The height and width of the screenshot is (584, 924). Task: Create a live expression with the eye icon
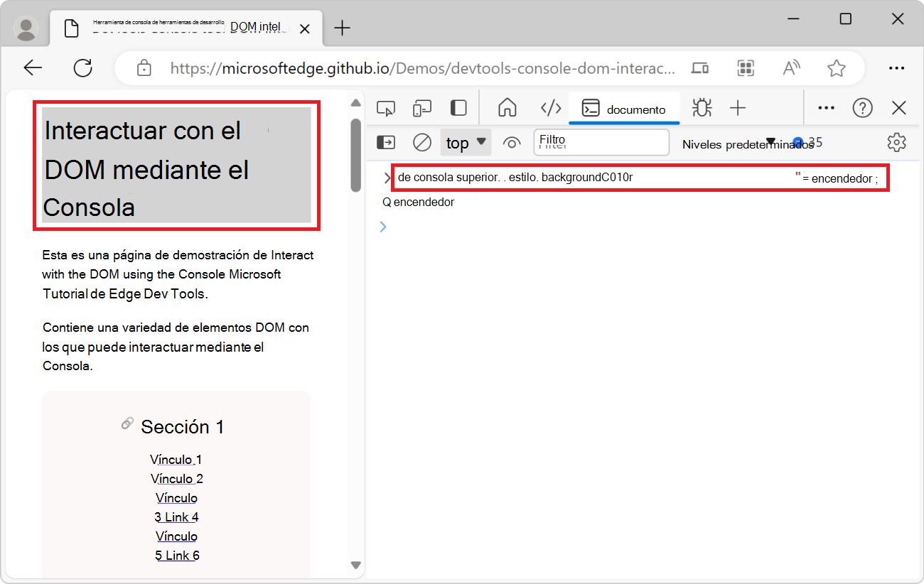pyautogui.click(x=512, y=142)
